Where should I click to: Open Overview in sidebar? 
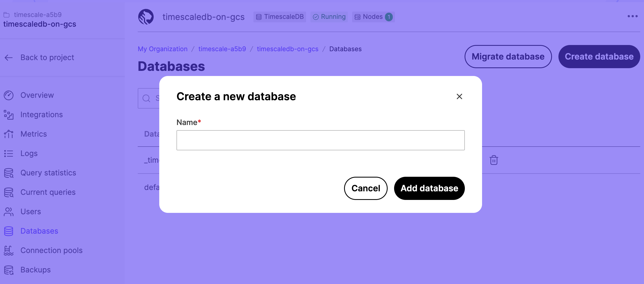[x=37, y=95]
